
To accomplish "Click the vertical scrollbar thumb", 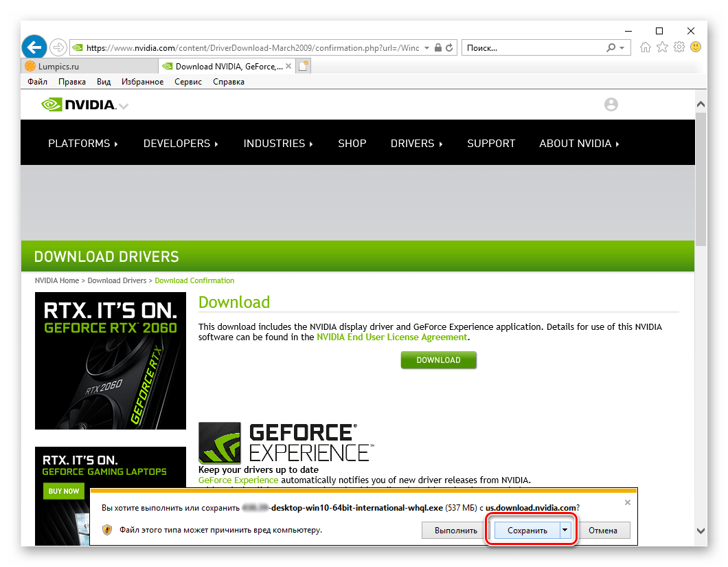I will [701, 179].
